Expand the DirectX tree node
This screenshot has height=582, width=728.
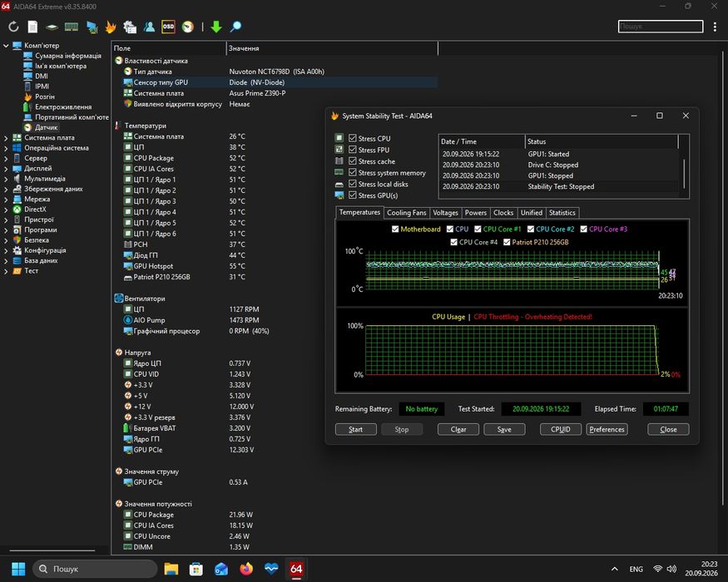tap(6, 210)
